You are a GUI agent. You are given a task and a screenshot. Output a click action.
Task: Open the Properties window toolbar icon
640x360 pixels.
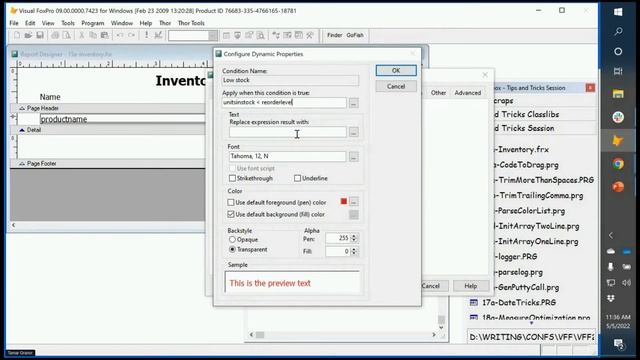point(249,36)
